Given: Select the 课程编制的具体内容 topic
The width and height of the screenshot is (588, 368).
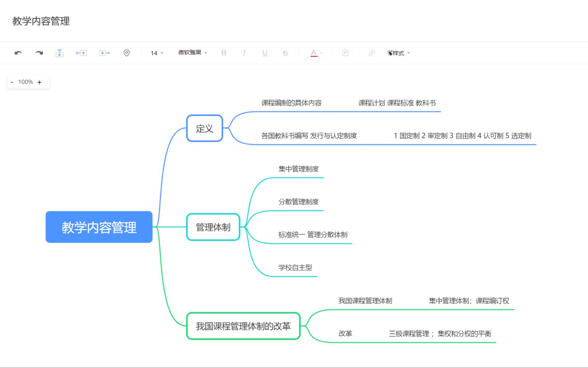Looking at the screenshot, I should point(291,103).
